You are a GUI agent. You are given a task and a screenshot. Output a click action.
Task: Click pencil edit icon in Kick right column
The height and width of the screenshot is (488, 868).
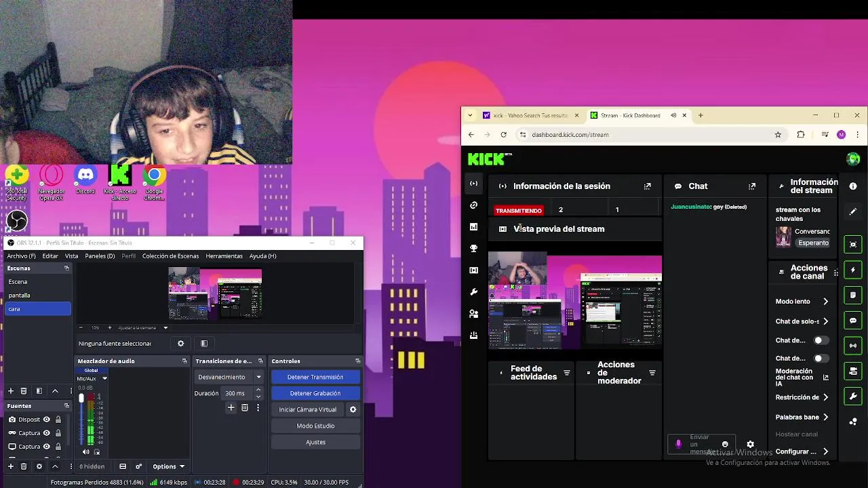(x=853, y=211)
